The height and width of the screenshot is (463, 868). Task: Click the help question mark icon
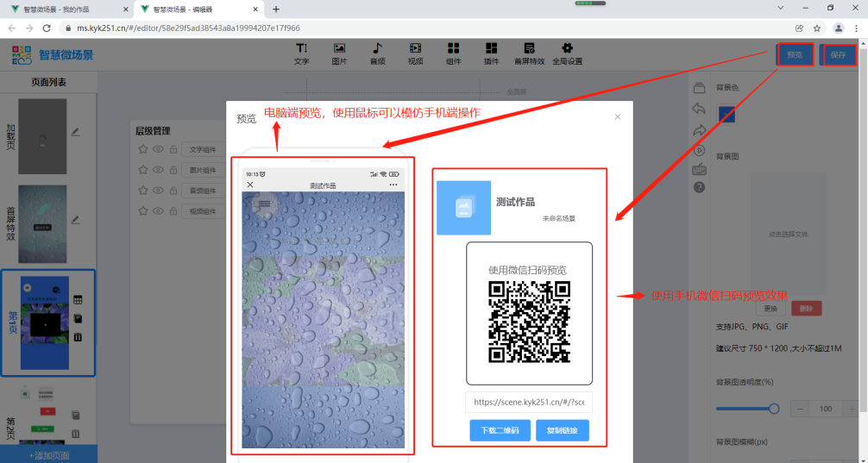[x=699, y=187]
